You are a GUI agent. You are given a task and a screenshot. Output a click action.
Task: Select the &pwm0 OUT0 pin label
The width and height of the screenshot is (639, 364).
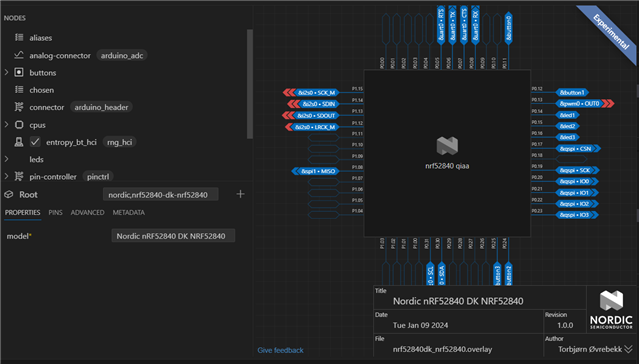[x=579, y=104]
